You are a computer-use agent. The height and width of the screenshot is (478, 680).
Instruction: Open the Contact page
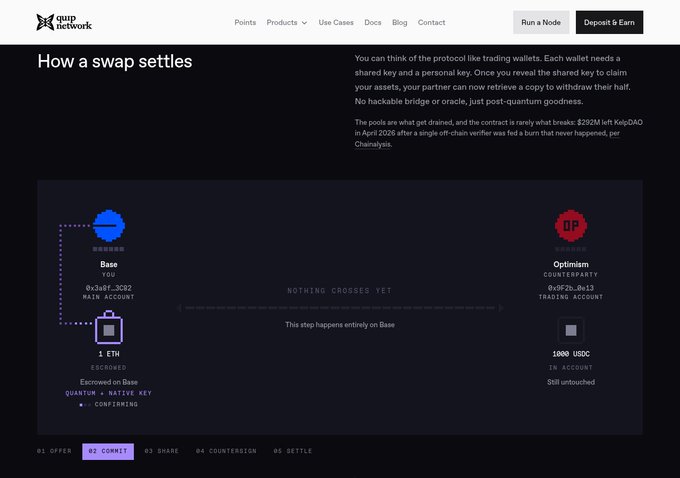point(431,23)
